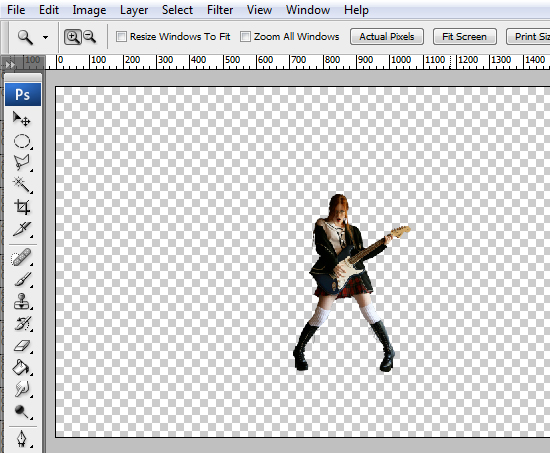Click the Actual Pixels button
The width and height of the screenshot is (550, 453).
(387, 36)
